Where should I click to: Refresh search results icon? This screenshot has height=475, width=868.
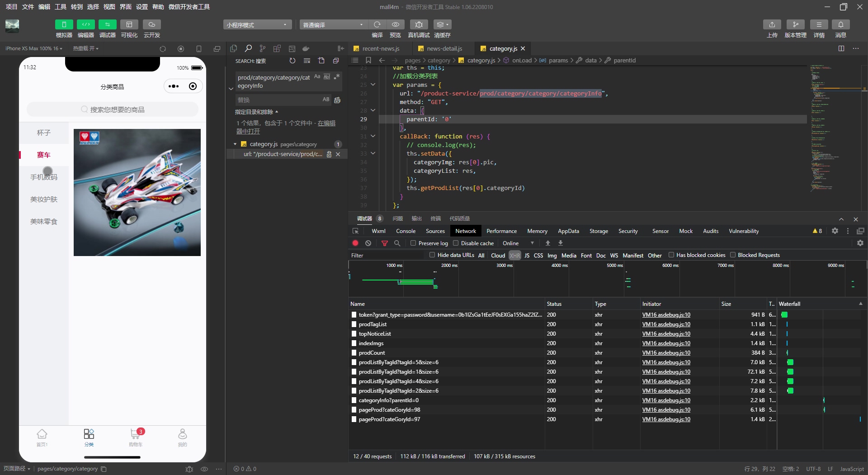coord(292,61)
